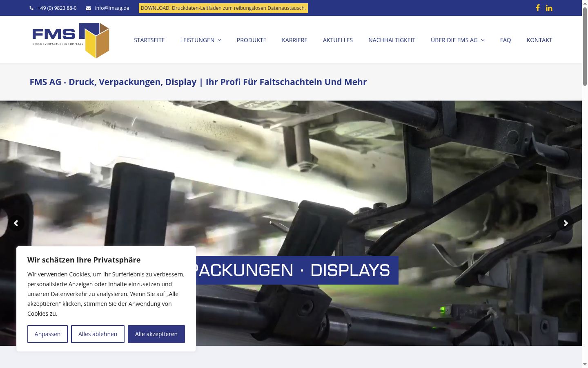
Task: Open the FMS Facebook page icon
Action: [x=538, y=8]
